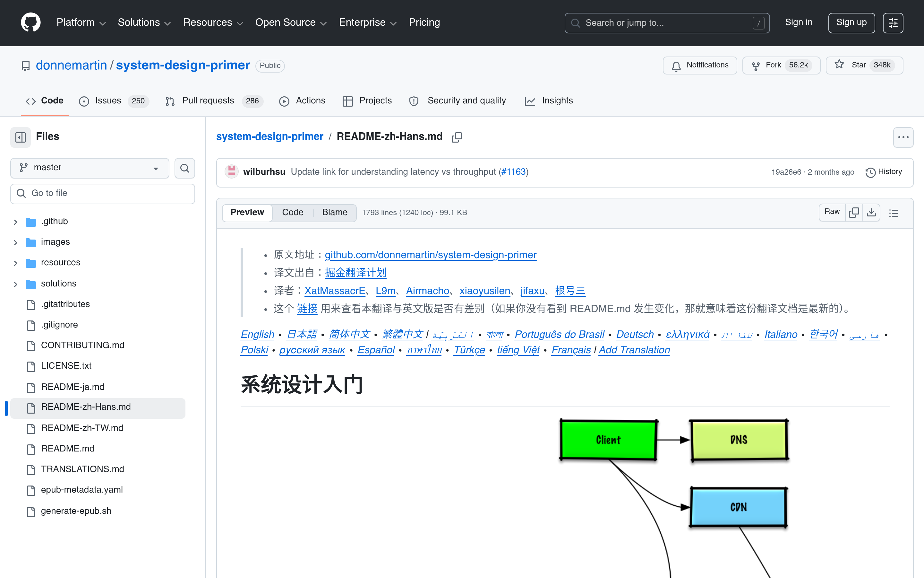
Task: Open the Deutsch translation link
Action: tap(635, 335)
